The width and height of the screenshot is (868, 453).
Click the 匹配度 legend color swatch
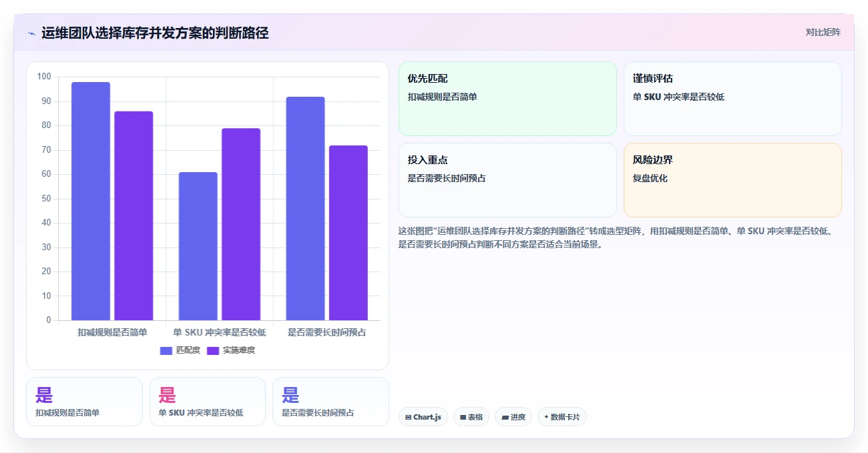[166, 351]
